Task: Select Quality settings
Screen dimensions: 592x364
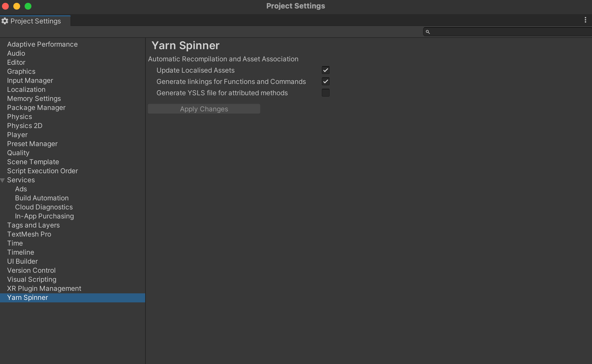Action: click(18, 153)
